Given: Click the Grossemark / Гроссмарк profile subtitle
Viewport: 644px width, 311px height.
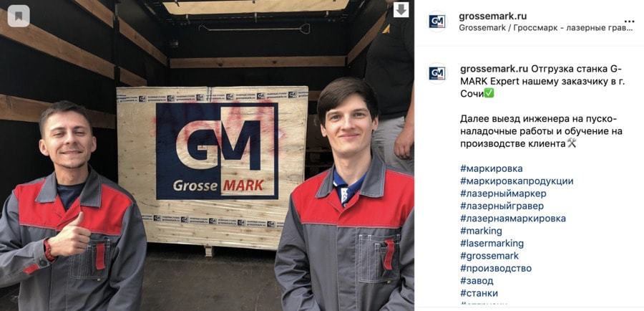Looking at the screenshot, I should click(546, 28).
